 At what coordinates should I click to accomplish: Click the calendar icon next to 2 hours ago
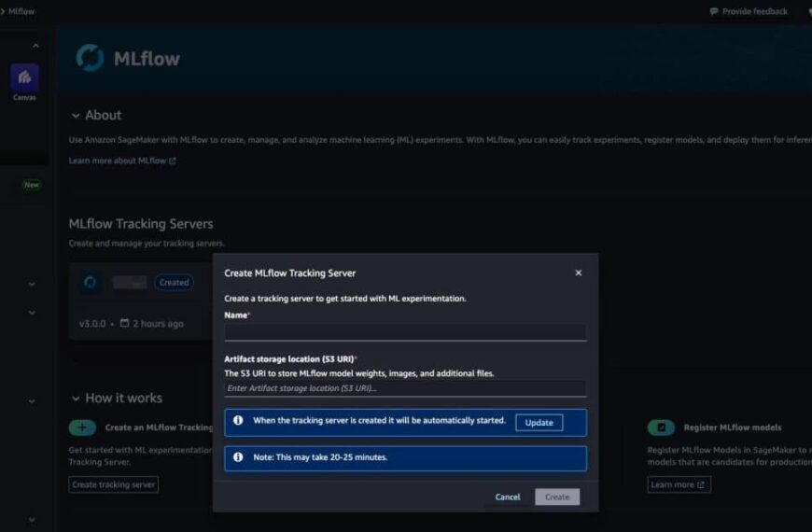pyautogui.click(x=124, y=323)
